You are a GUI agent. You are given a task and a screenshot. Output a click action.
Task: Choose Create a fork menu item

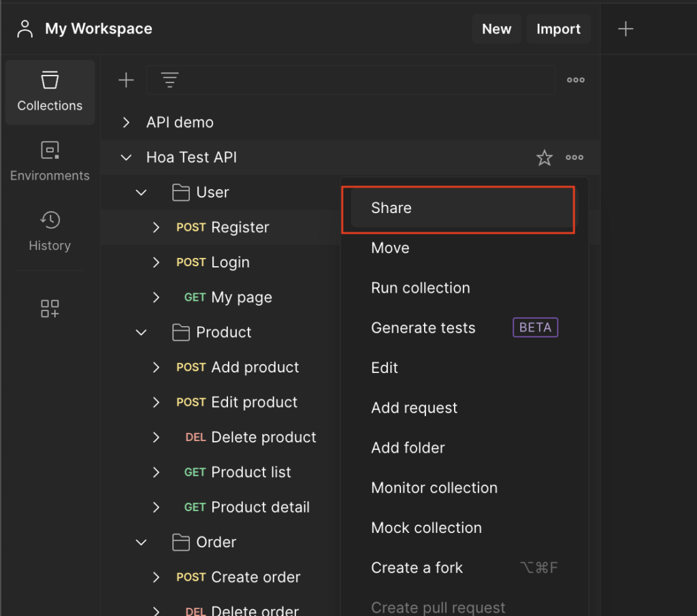pos(464,568)
